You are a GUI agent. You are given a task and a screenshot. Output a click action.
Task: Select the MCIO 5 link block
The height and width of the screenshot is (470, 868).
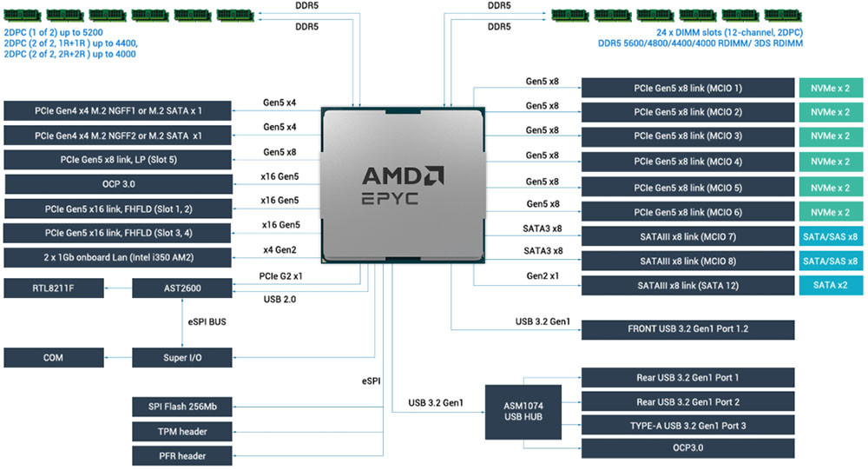coord(688,188)
